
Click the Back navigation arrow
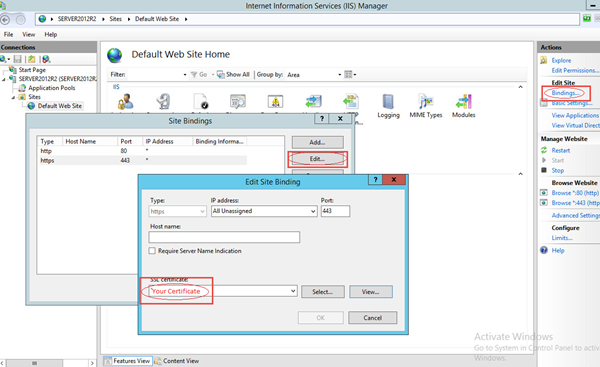click(5, 19)
